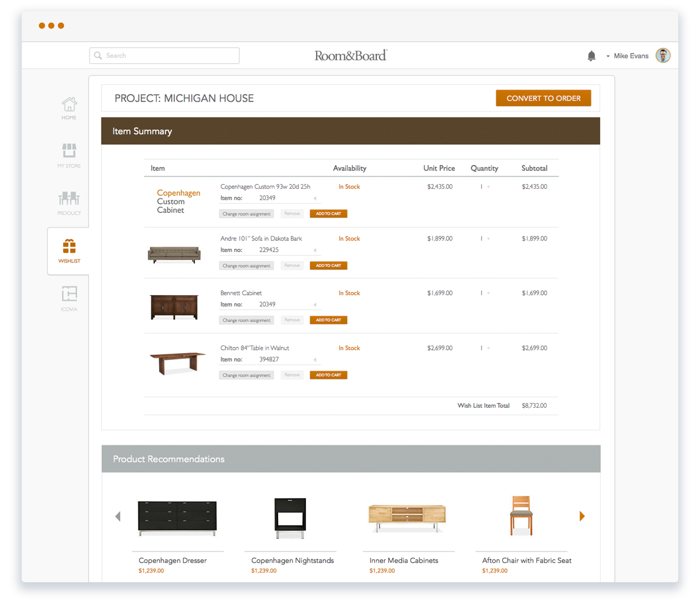Viewport: 700px width, 602px height.
Task: Click Bennett Cabinet item title
Action: point(241,293)
